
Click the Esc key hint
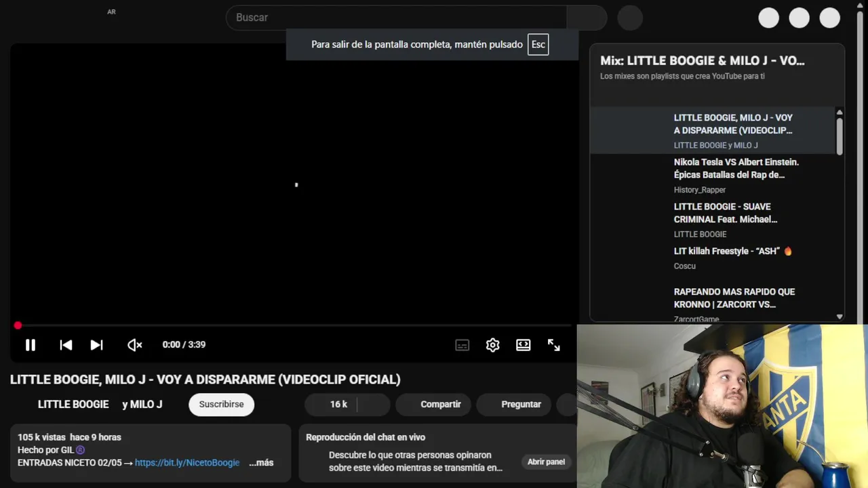pyautogui.click(x=538, y=45)
